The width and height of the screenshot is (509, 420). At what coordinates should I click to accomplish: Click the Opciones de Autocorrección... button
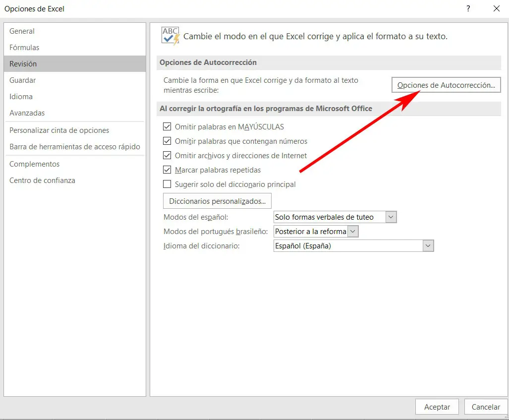[x=446, y=85]
